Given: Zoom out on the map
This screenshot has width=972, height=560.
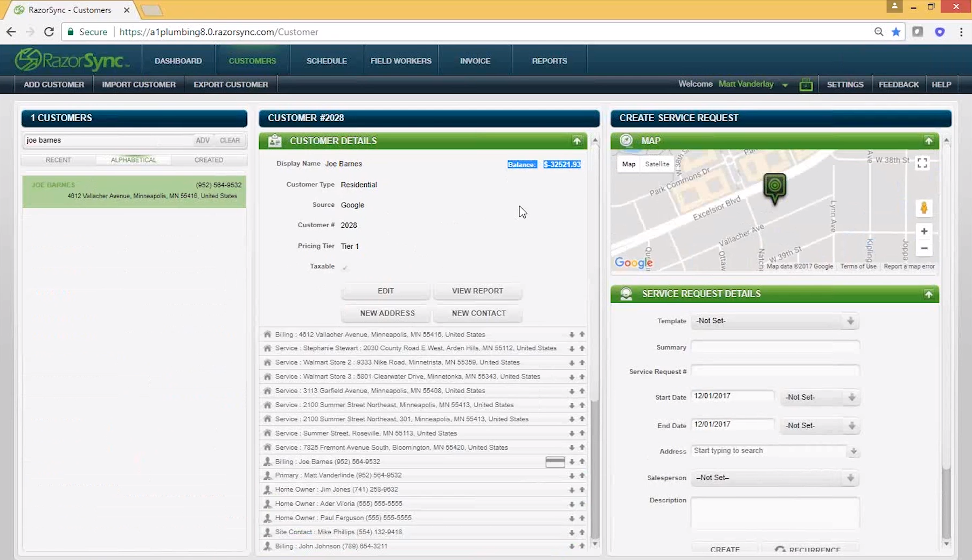Looking at the screenshot, I should pyautogui.click(x=924, y=248).
